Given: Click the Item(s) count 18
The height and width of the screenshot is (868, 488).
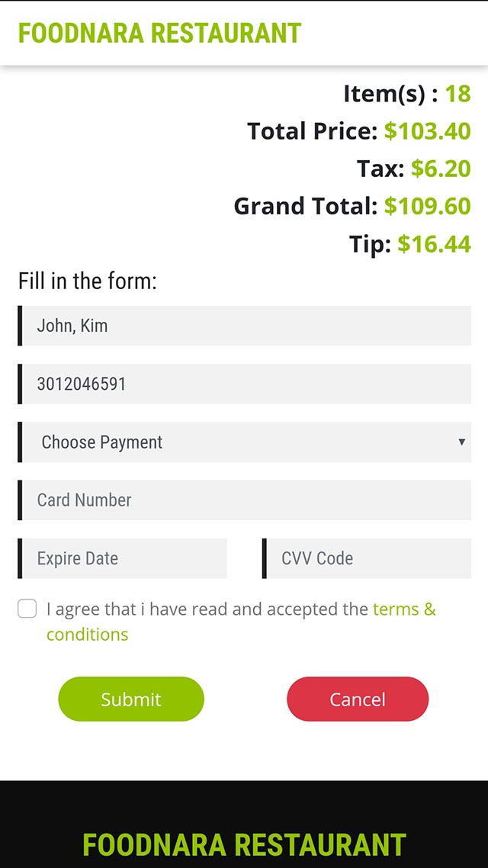Looking at the screenshot, I should pyautogui.click(x=457, y=94).
